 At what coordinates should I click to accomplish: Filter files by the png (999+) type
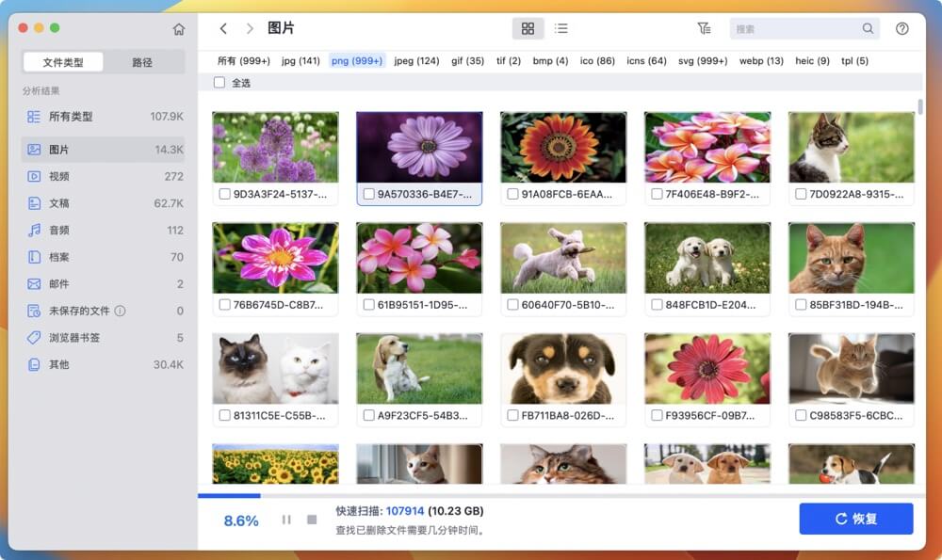pos(356,60)
